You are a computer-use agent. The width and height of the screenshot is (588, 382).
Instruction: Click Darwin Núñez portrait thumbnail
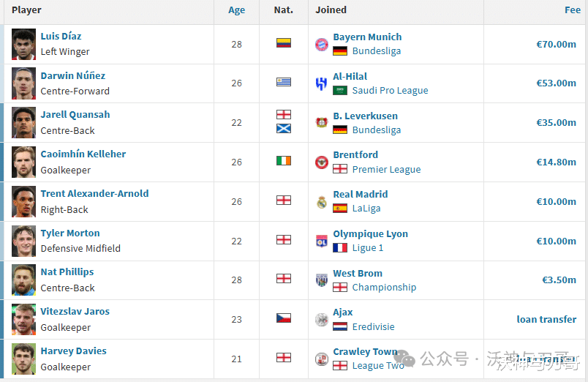[23, 83]
